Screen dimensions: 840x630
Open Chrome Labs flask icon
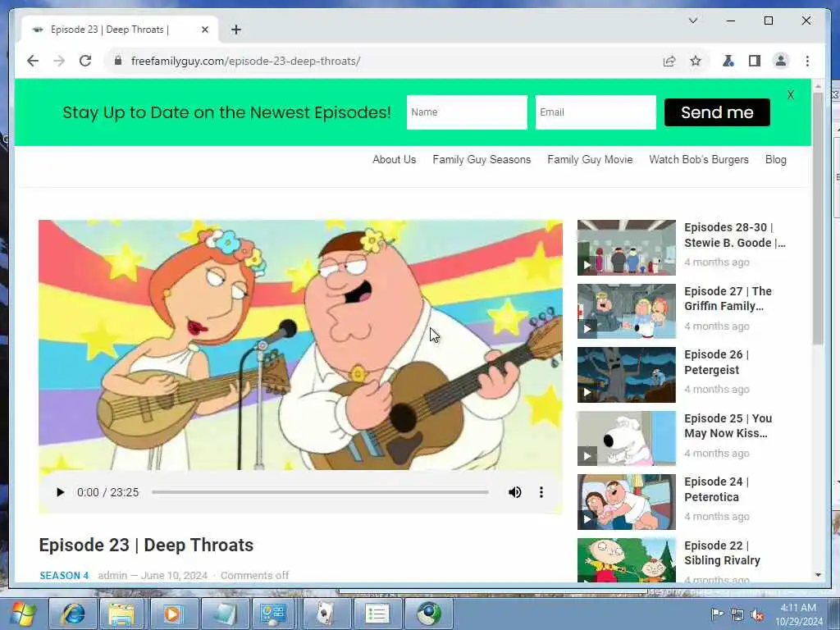[x=728, y=61]
